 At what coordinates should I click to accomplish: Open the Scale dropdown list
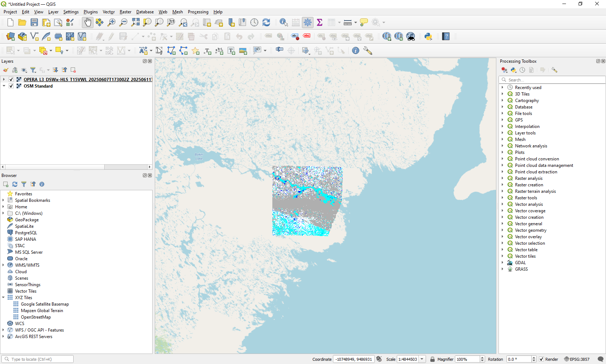coord(422,359)
